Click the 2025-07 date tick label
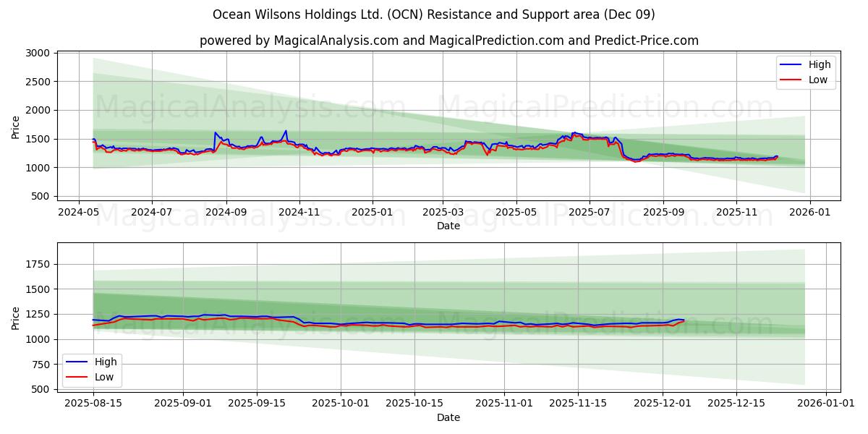 [590, 213]
